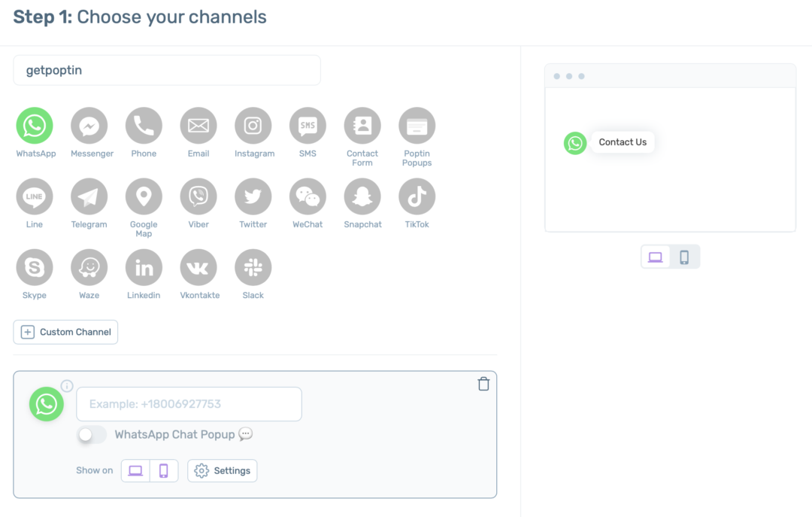Choose the Viber channel icon
The image size is (812, 517).
click(x=198, y=196)
